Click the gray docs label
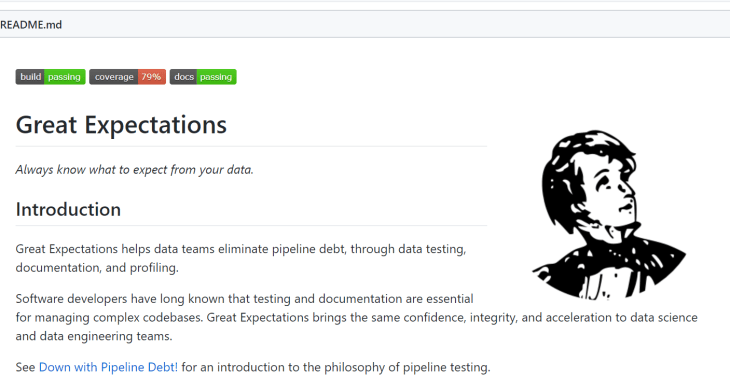The width and height of the screenshot is (730, 389). pyautogui.click(x=183, y=77)
